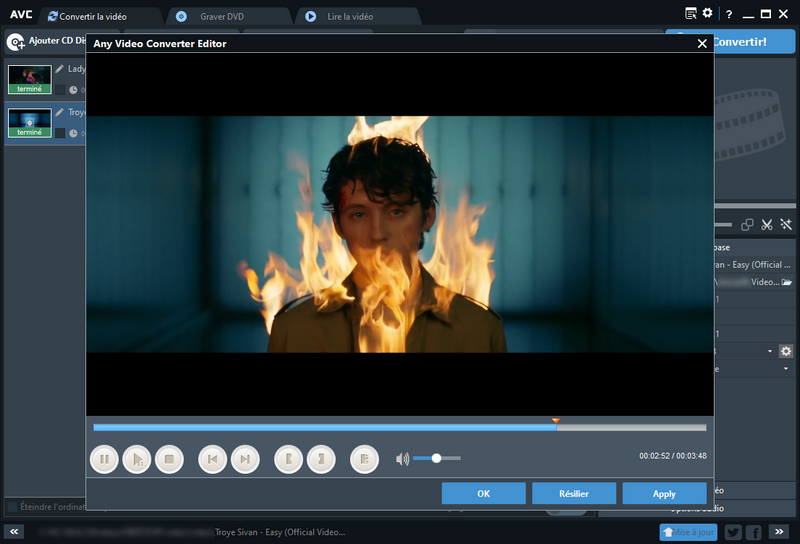Viewport: 800px width, 544px height.
Task: Apply the editor changes
Action: (x=664, y=493)
